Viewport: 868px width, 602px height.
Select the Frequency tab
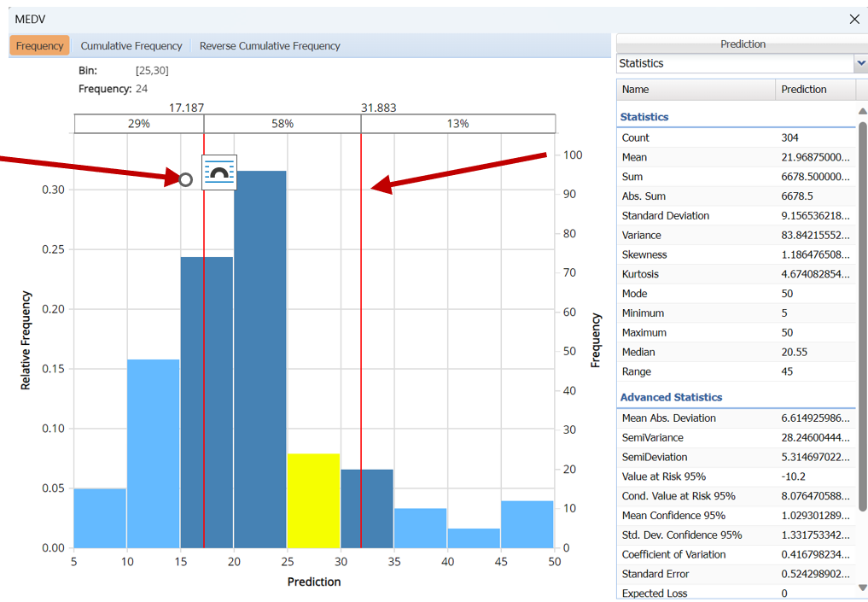coord(39,46)
